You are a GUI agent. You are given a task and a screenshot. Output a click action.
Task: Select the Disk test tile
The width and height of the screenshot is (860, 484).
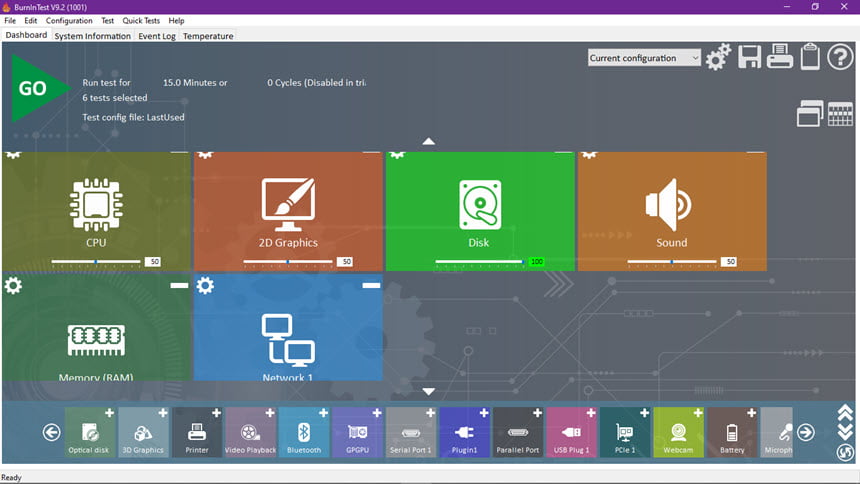tap(480, 211)
